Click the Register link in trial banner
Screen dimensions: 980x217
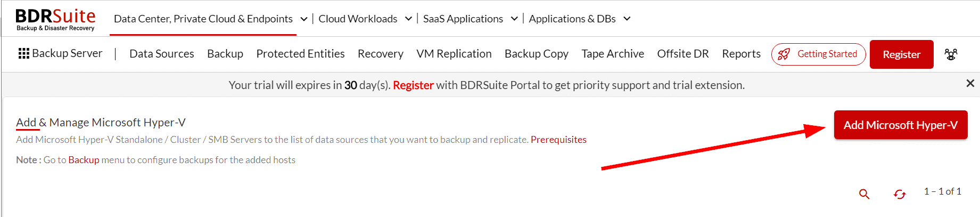(413, 85)
